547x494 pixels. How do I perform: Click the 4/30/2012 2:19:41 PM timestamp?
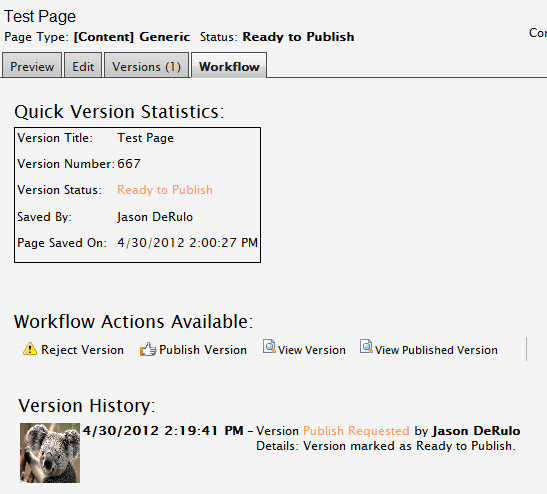(x=163, y=431)
